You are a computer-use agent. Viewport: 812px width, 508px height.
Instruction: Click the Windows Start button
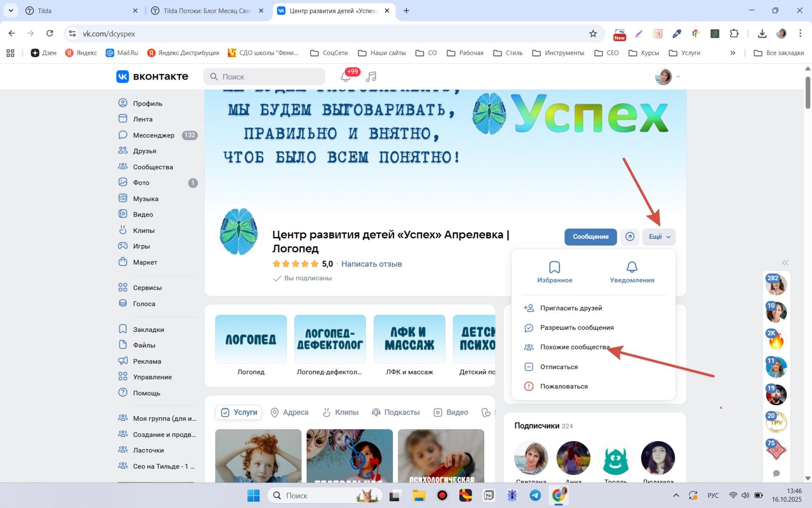tap(253, 495)
